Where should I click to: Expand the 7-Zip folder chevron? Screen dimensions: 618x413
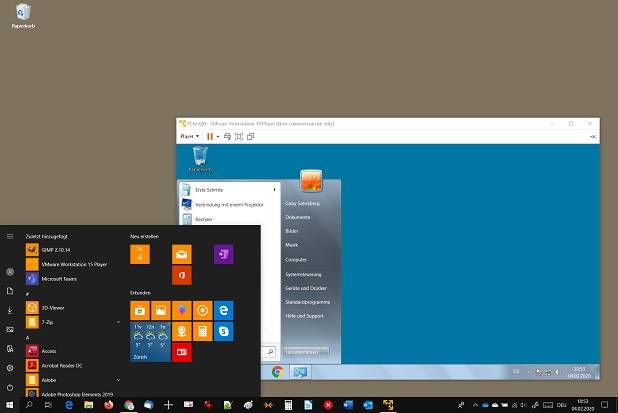(118, 322)
